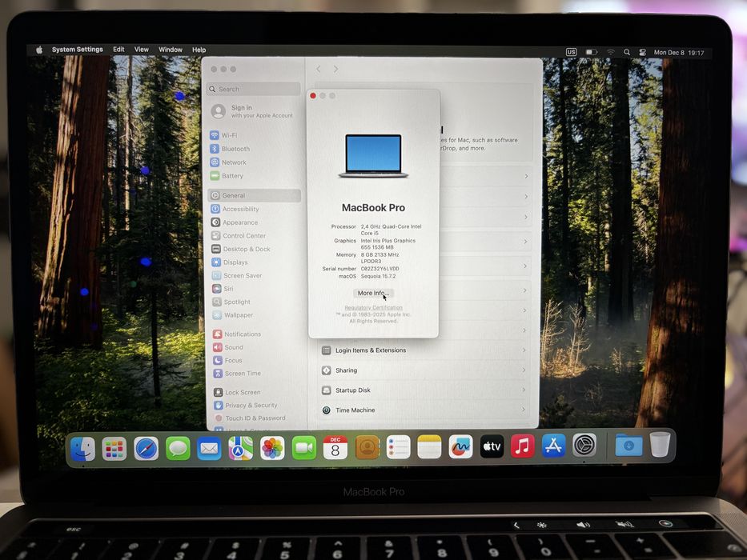This screenshot has width=747, height=560.
Task: Open Control Center in menu bar
Action: pyautogui.click(x=642, y=52)
